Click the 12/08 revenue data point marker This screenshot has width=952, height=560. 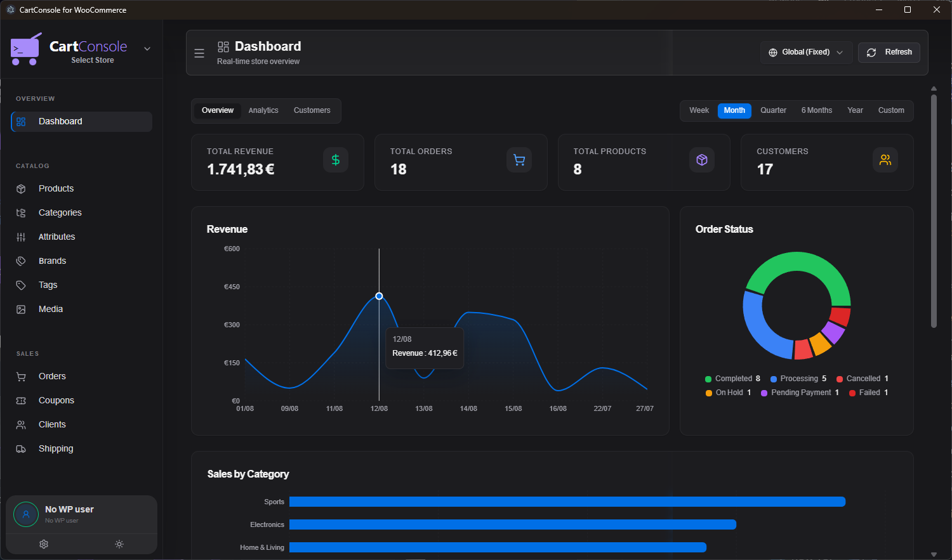379,296
